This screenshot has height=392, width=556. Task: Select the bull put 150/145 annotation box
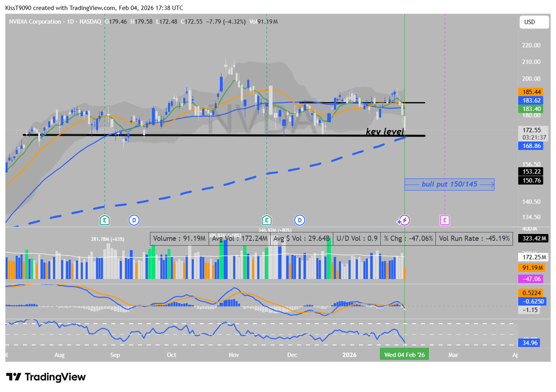[x=449, y=184]
